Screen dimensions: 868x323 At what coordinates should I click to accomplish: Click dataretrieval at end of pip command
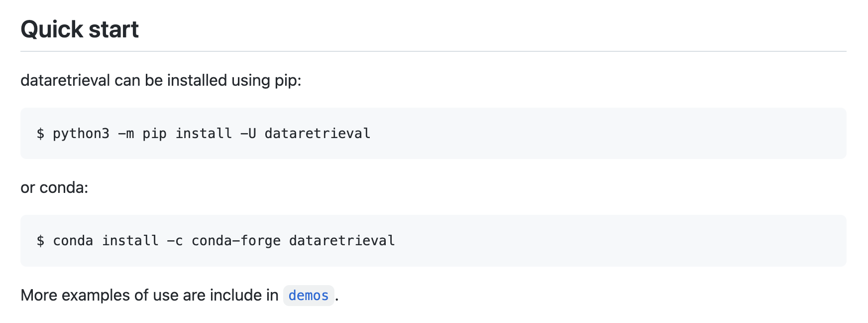click(x=318, y=134)
